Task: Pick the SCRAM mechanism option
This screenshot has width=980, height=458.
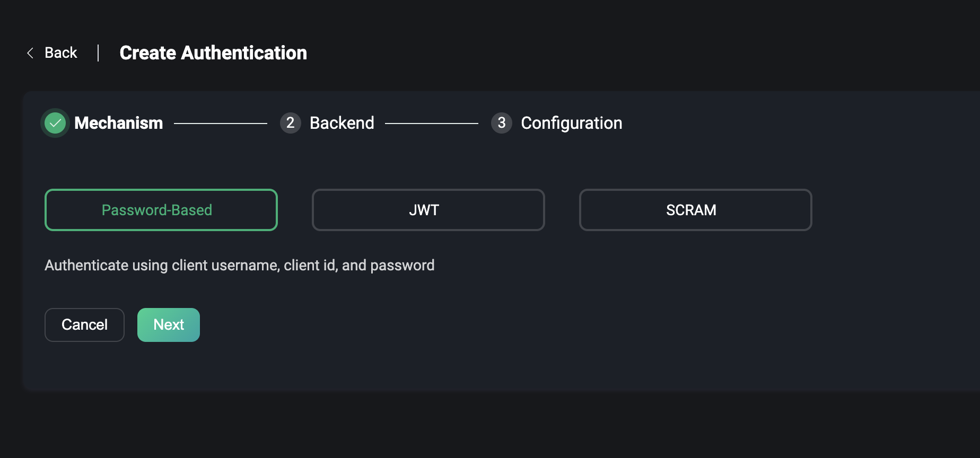Action: (x=695, y=210)
